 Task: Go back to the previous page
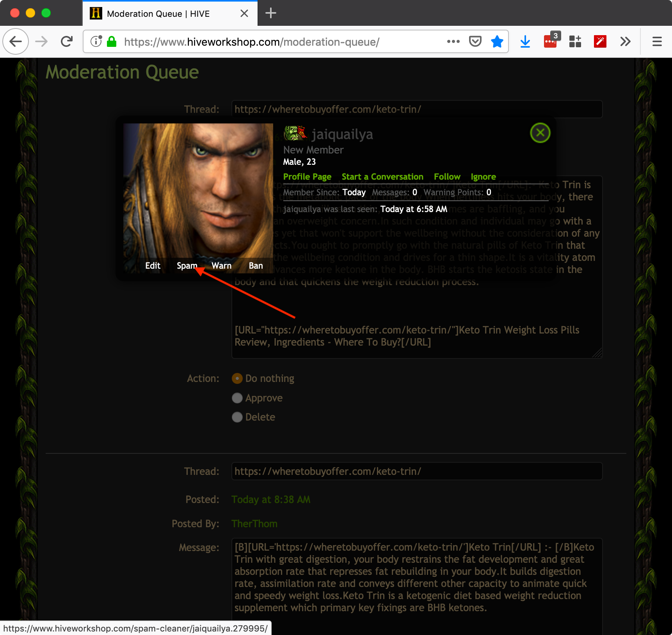click(16, 41)
